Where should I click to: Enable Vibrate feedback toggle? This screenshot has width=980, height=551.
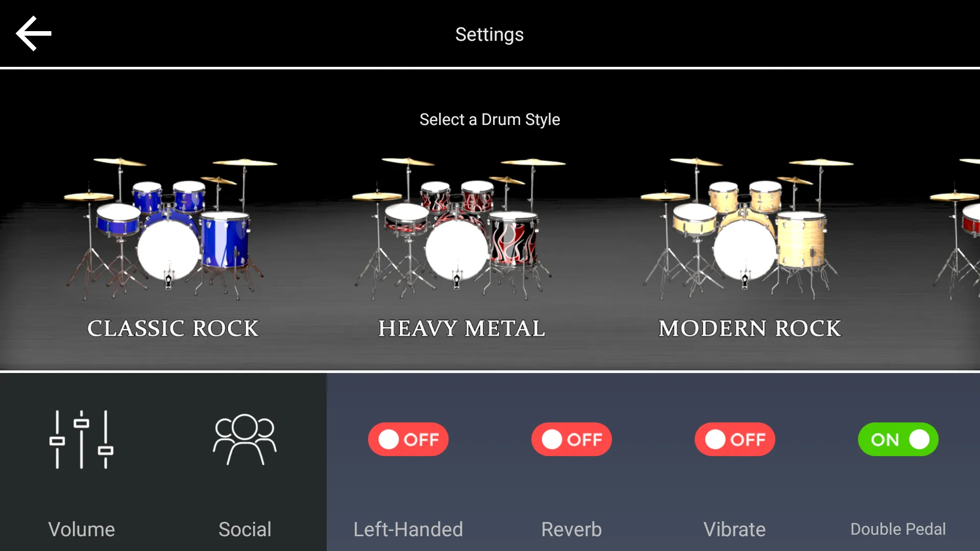[x=734, y=439]
